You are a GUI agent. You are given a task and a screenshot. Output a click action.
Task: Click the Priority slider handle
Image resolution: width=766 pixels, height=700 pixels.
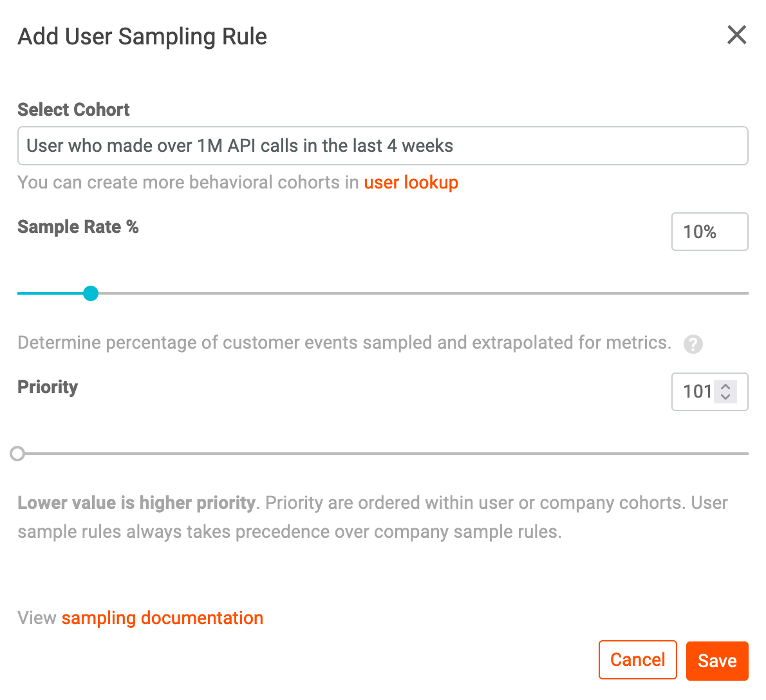click(x=17, y=454)
